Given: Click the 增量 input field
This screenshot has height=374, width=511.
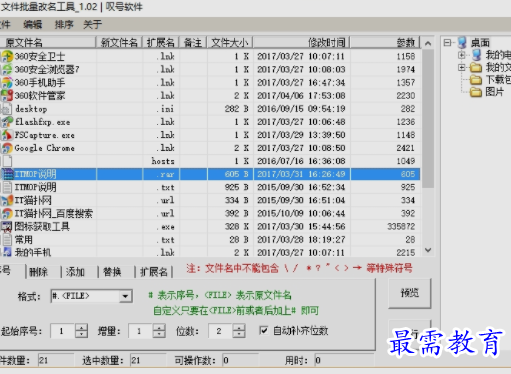Looking at the screenshot, I should 141,331.
